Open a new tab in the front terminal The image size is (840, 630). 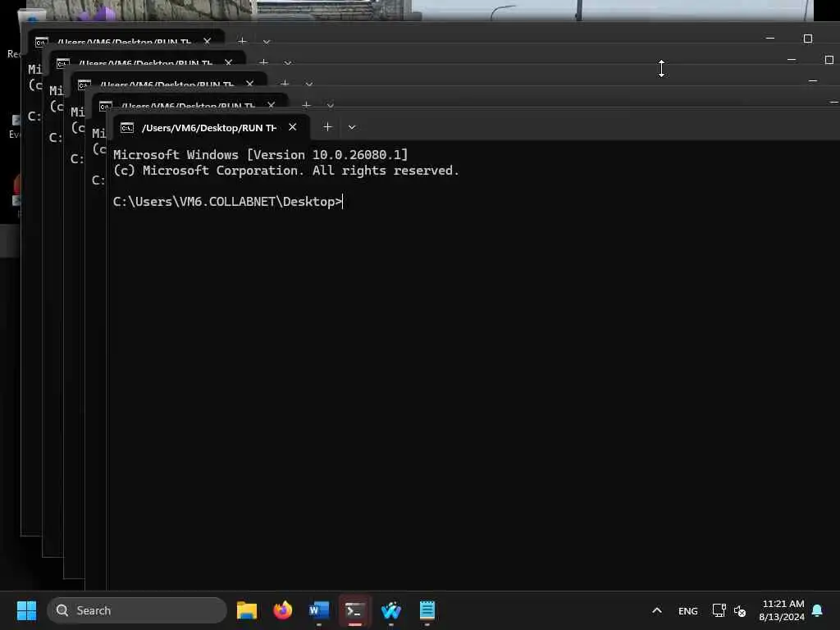click(327, 127)
